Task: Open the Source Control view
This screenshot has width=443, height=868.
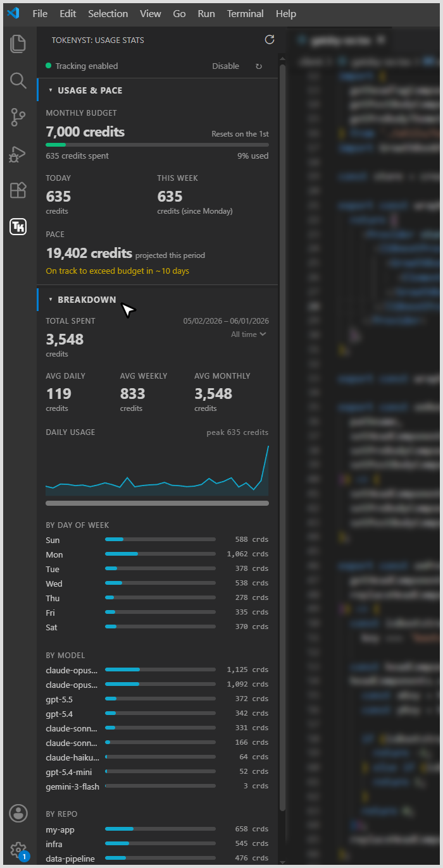Action: pos(18,117)
